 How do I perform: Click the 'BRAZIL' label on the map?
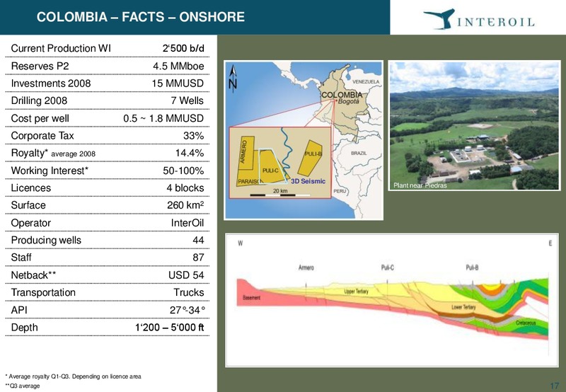[359, 153]
